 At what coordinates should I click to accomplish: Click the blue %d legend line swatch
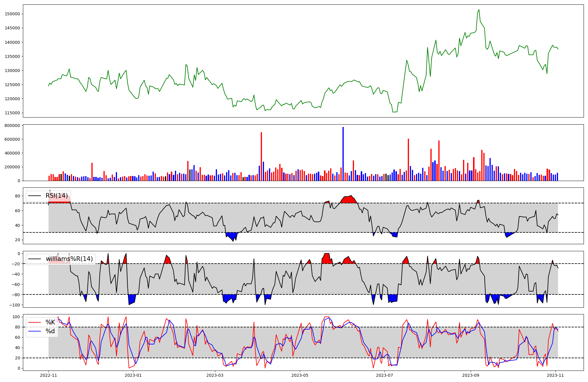[x=34, y=331]
